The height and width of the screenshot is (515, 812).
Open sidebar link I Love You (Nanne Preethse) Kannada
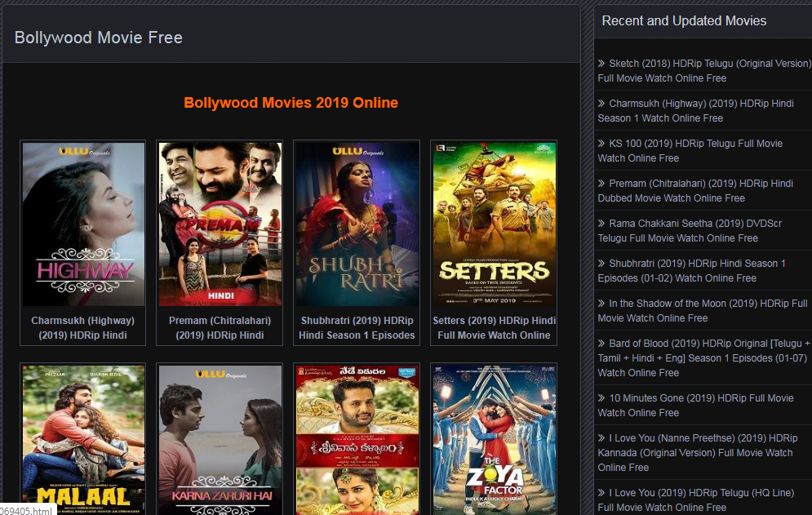coord(698,452)
